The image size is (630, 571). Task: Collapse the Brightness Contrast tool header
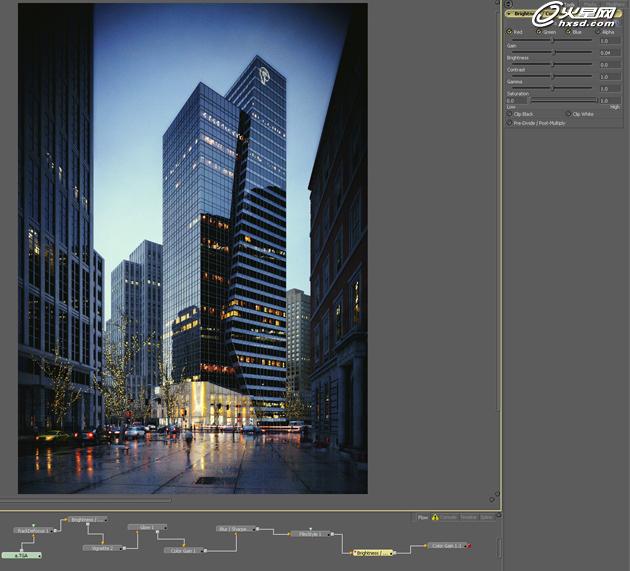pos(508,14)
